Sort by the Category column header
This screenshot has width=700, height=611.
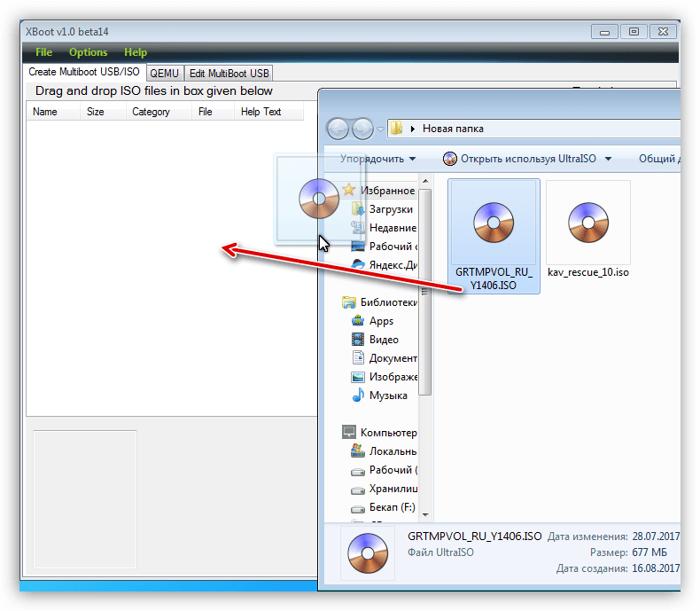(159, 112)
